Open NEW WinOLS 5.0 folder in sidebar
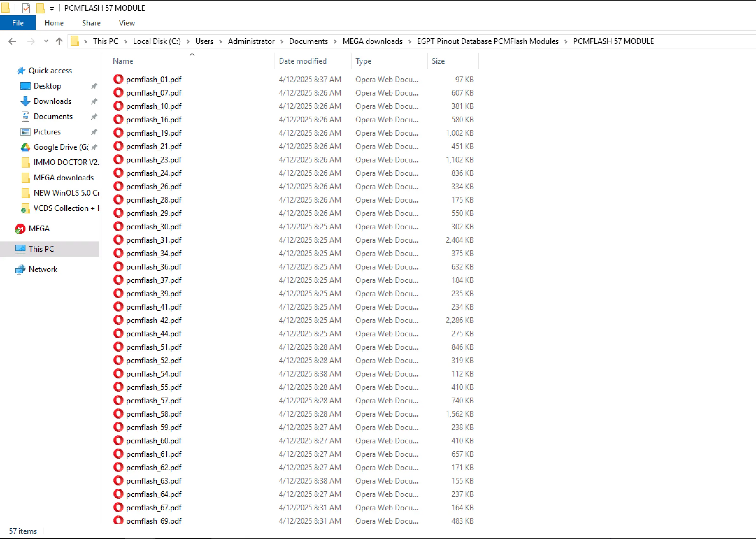 pos(66,193)
